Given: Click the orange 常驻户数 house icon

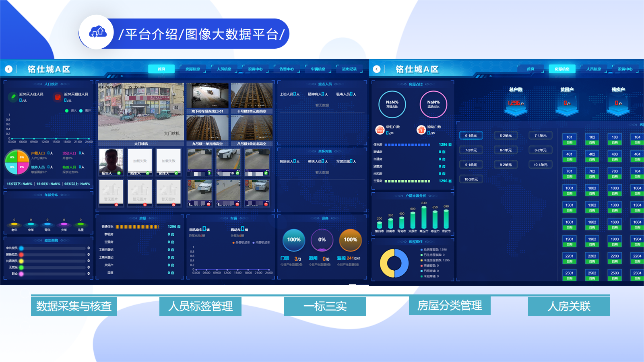Looking at the screenshot, I should coord(380,130).
